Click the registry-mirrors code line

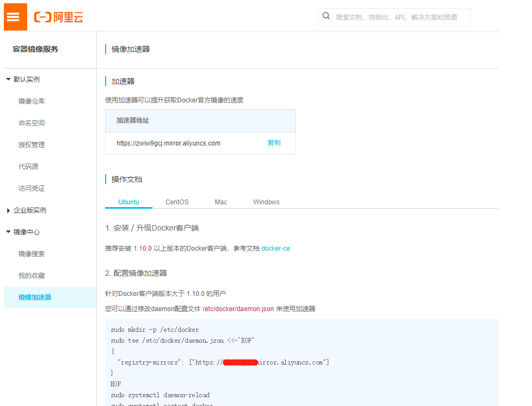(223, 362)
